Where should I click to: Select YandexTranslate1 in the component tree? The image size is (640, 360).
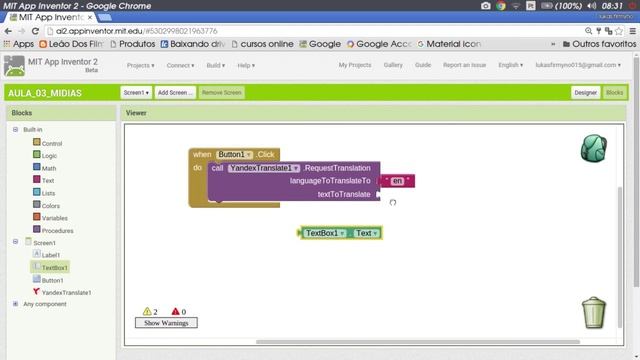pos(67,293)
